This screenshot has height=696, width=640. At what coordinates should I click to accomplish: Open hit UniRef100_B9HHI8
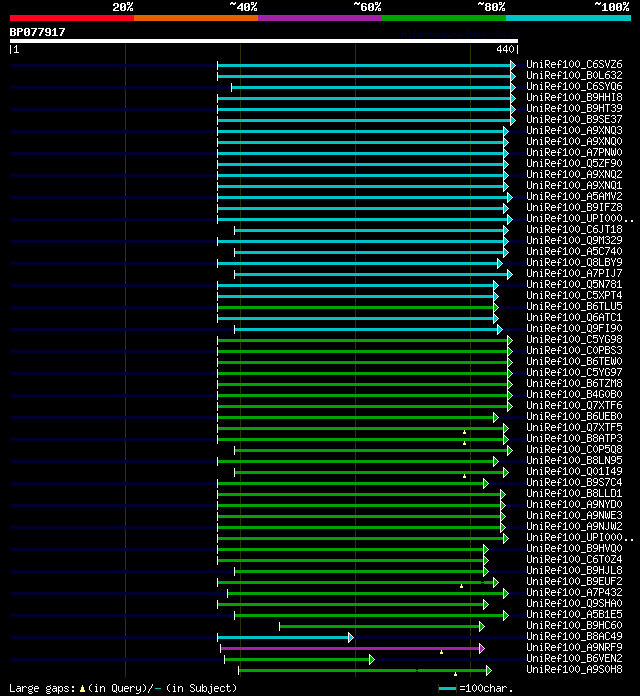click(x=574, y=97)
